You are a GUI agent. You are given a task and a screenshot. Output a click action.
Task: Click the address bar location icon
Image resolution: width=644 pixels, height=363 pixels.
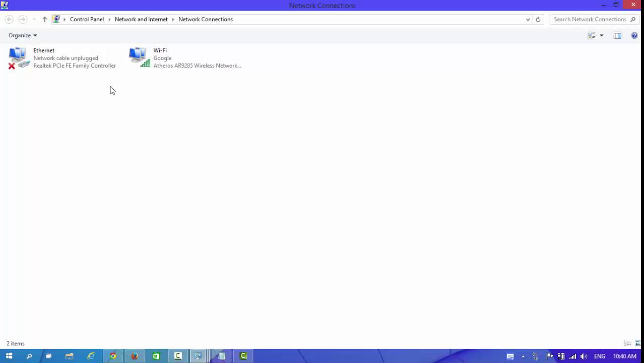[x=56, y=19]
